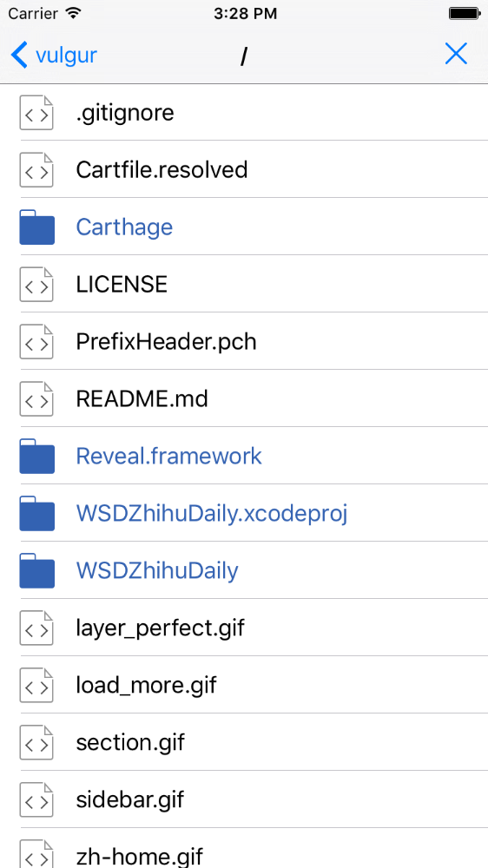
Task: Tap the root path slash title
Action: pyautogui.click(x=243, y=56)
